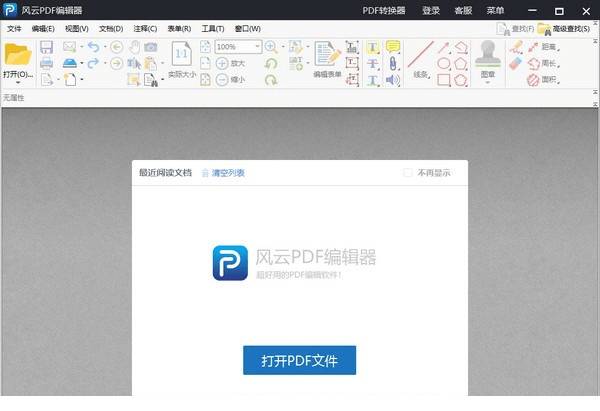Expand the Stamp (图章) dropdown arrow
The image size is (600, 411).
[x=488, y=82]
